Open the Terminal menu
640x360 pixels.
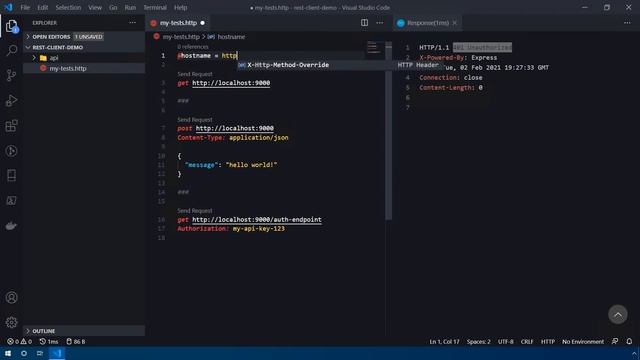[155, 8]
